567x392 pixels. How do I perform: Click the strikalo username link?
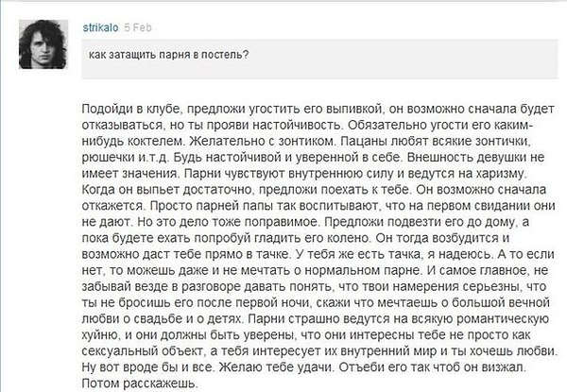100,27
